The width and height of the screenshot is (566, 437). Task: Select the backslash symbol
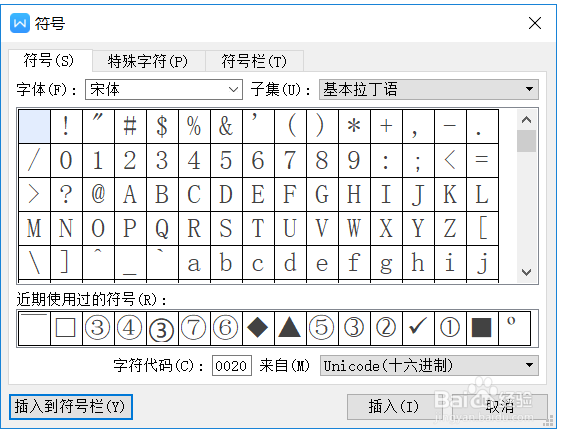(x=34, y=263)
